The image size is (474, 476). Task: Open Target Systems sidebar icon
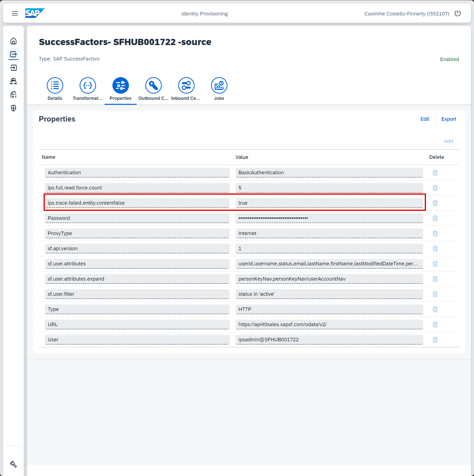point(13,68)
